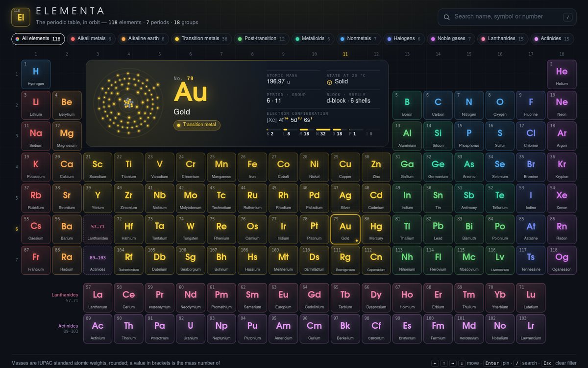Click the down arrow key hint
The height and width of the screenshot is (368, 588).
click(x=462, y=363)
